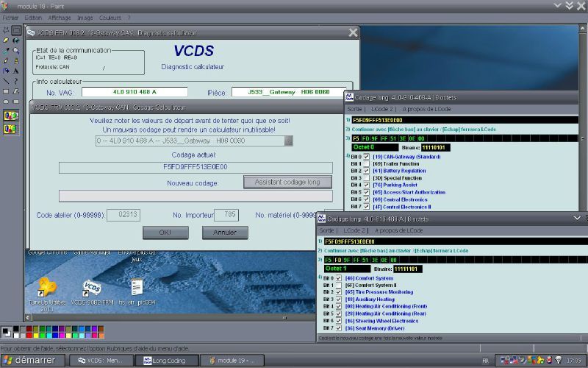Open the LCode 2 menu in upper window
Screen dimensions: 588x368
(x=380, y=108)
